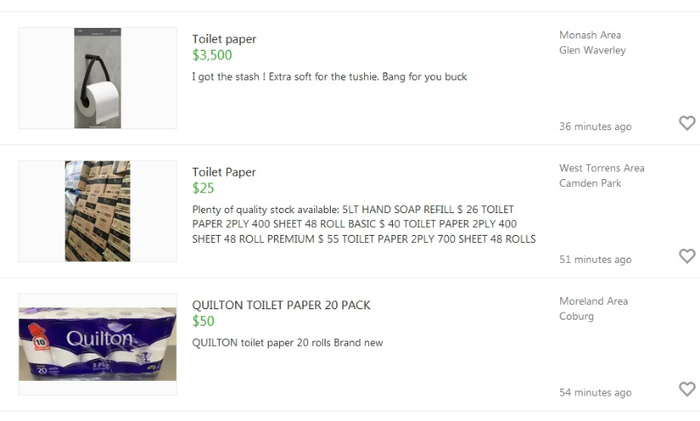Click the $25 price
The width and height of the screenshot is (700, 421).
[203, 188]
